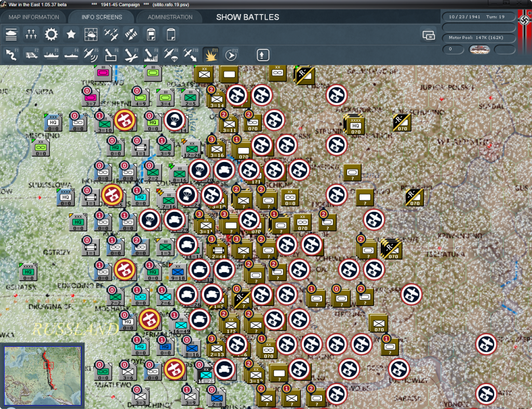
Task: Select the 2=44 Soviet unit counter
Action: 218,250
